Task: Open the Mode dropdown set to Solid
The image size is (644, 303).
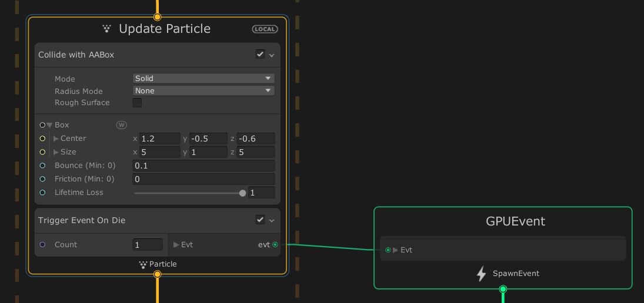Action: coord(203,78)
